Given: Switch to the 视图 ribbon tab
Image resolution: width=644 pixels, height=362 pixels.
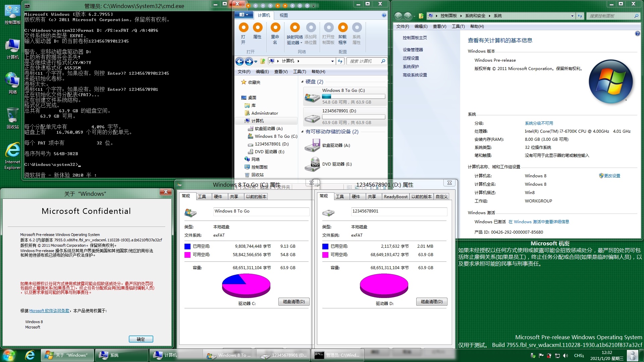Looking at the screenshot, I should pos(284,15).
